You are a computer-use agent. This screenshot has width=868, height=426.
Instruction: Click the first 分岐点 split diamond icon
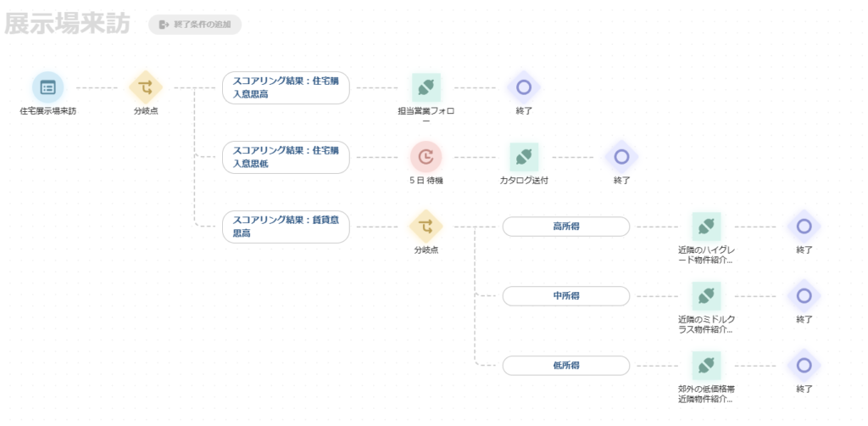click(x=146, y=87)
